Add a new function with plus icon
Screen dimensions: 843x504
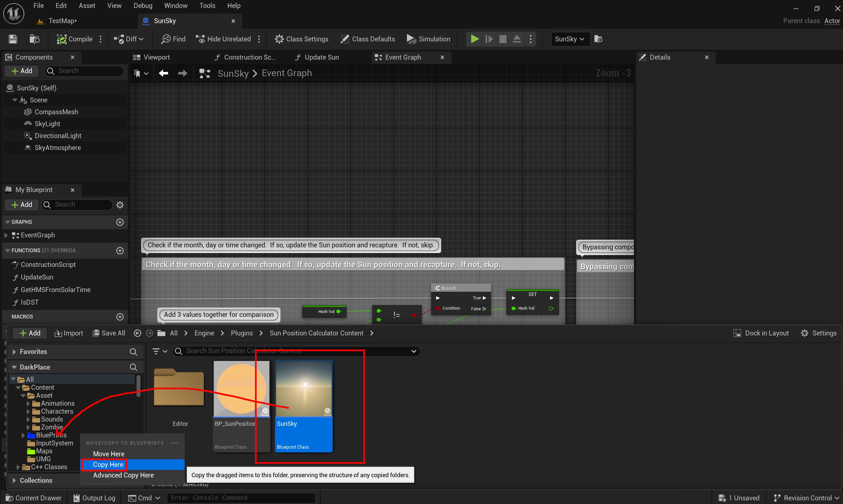(x=120, y=251)
